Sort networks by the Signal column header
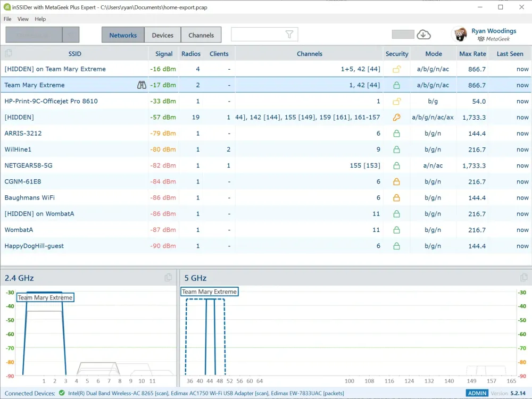532x399 pixels. (163, 53)
